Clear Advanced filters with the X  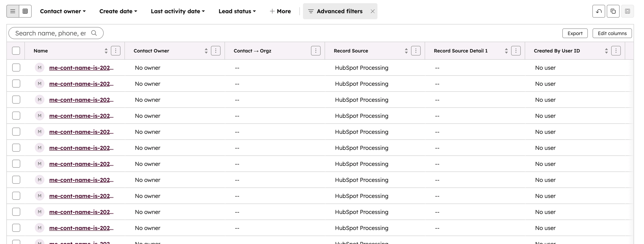click(372, 11)
